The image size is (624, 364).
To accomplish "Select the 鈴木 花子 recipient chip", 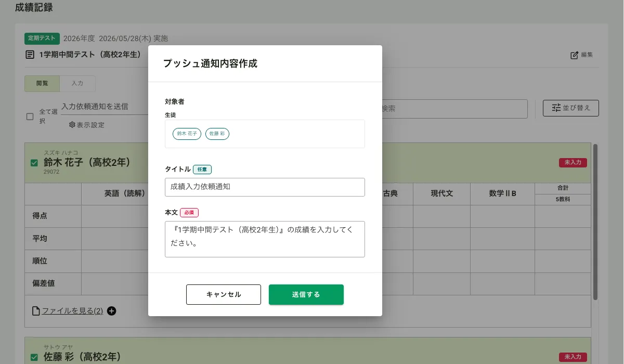I will [x=187, y=134].
